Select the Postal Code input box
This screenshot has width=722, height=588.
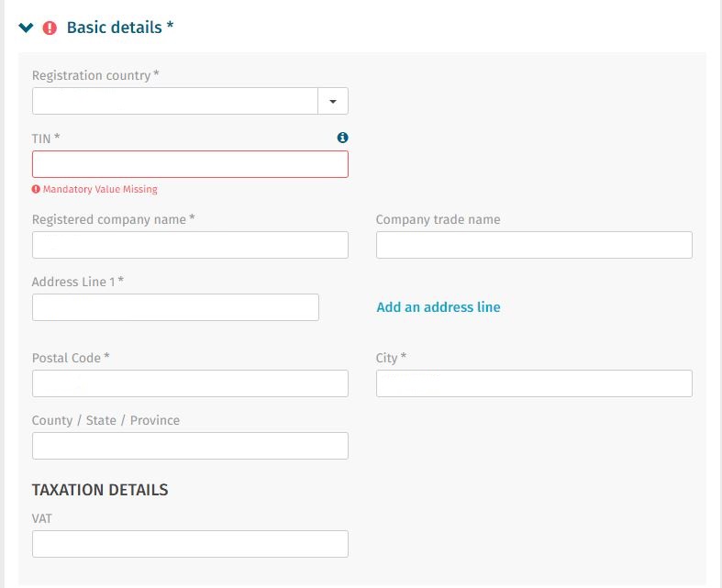coord(190,383)
